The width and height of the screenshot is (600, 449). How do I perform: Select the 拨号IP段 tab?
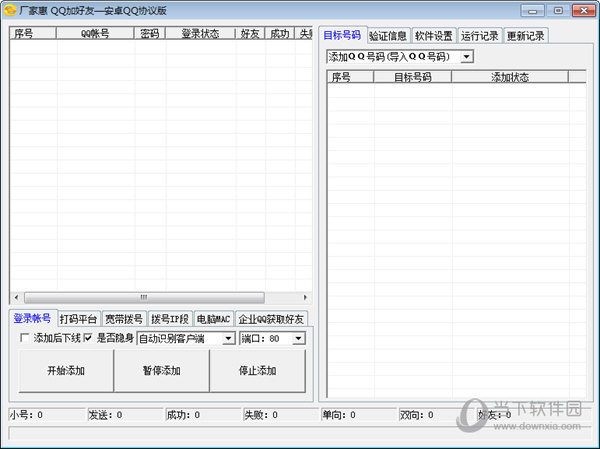coord(169,319)
